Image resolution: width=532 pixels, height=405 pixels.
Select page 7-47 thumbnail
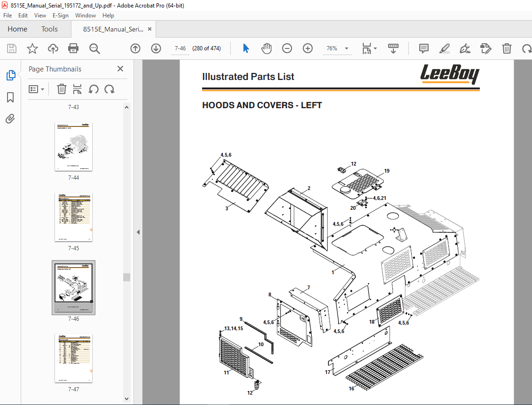click(73, 358)
